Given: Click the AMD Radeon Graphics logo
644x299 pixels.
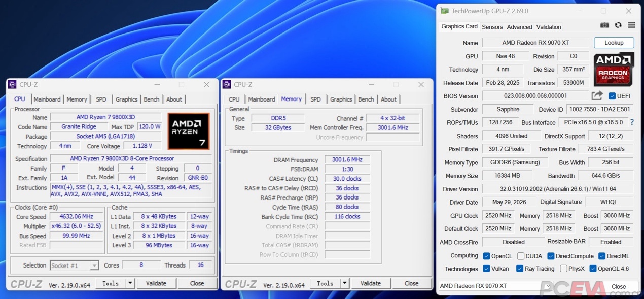Looking at the screenshot, I should [x=614, y=70].
